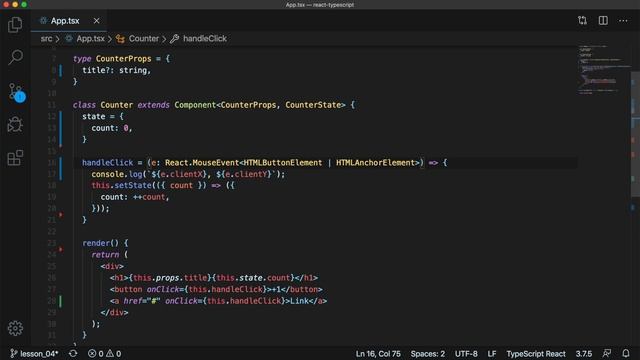Click 'this.setState' call in code

121,185
